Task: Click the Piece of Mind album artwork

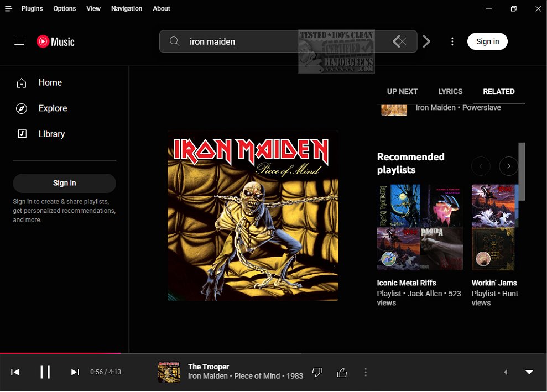Action: click(x=253, y=216)
